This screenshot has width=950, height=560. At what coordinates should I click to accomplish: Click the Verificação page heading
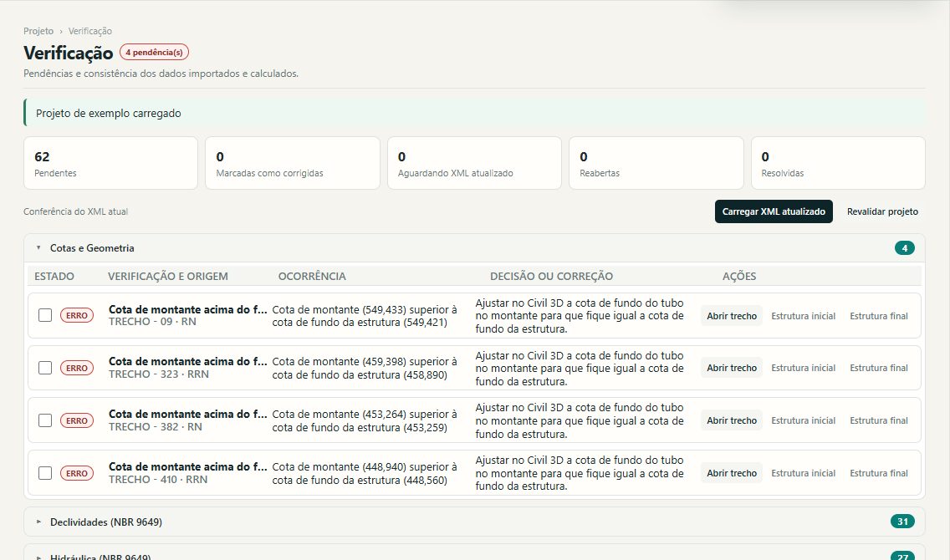[x=69, y=53]
